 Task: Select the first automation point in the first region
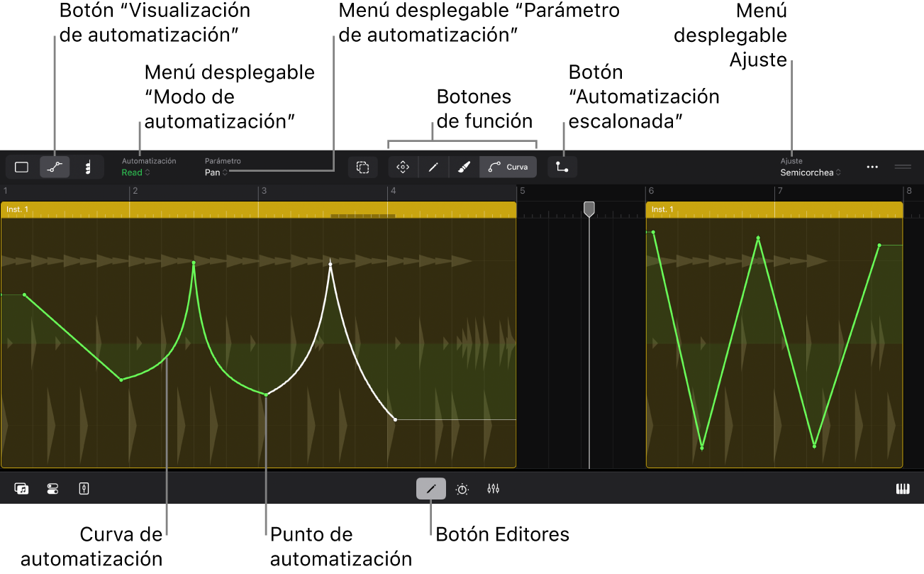click(x=25, y=294)
